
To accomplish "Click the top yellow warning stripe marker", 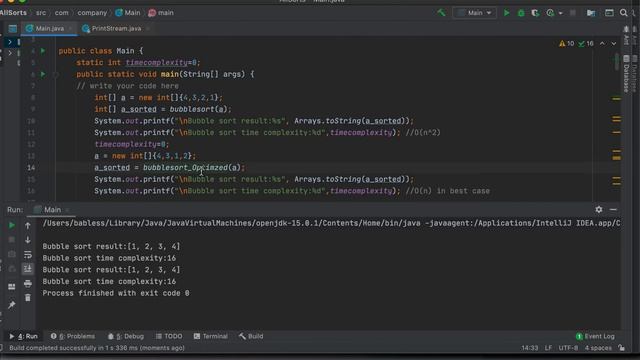I will pyautogui.click(x=616, y=99).
